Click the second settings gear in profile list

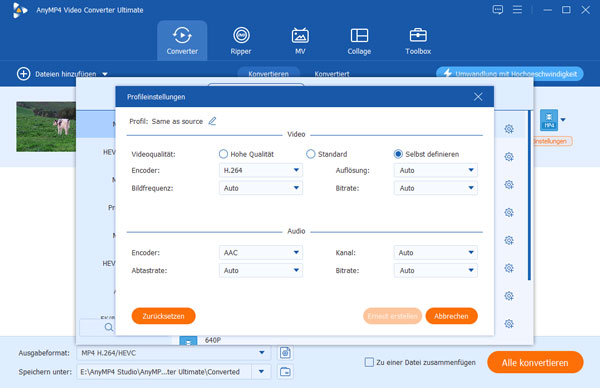tap(509, 157)
